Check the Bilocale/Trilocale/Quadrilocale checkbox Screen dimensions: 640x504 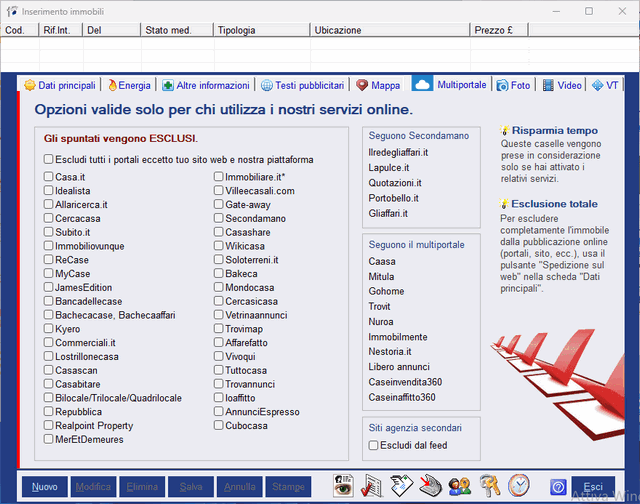48,397
